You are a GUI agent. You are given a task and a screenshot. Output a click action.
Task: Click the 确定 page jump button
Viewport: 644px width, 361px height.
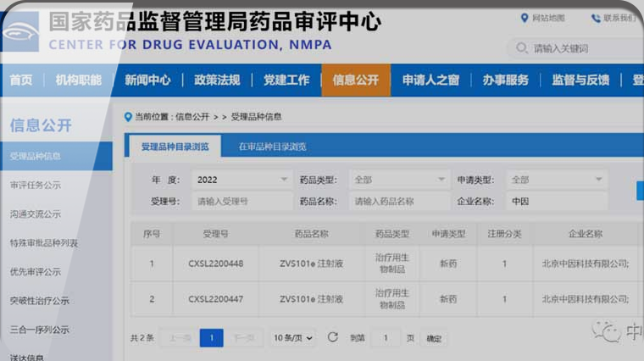click(x=434, y=338)
